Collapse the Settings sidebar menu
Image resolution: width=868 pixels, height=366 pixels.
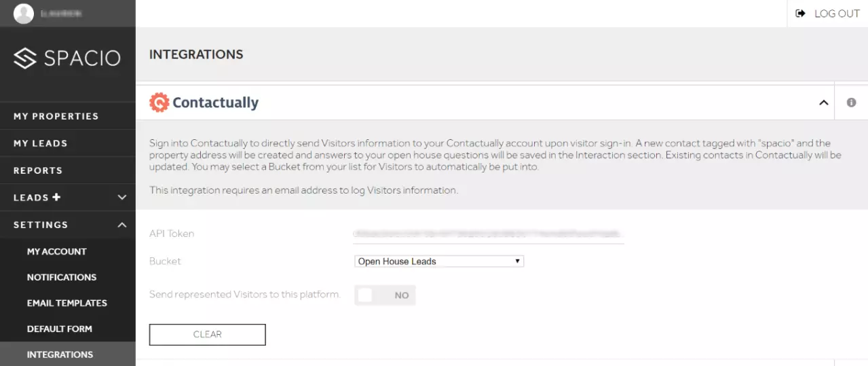(x=122, y=225)
